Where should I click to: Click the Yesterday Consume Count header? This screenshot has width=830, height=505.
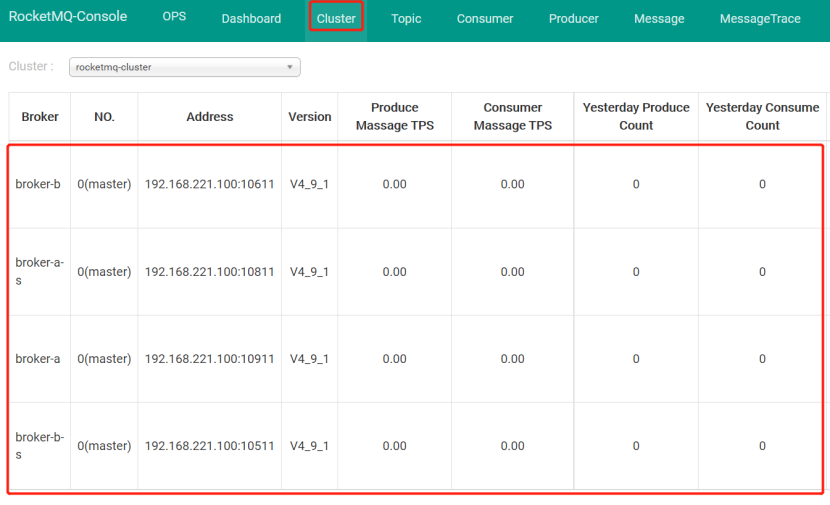click(x=762, y=116)
